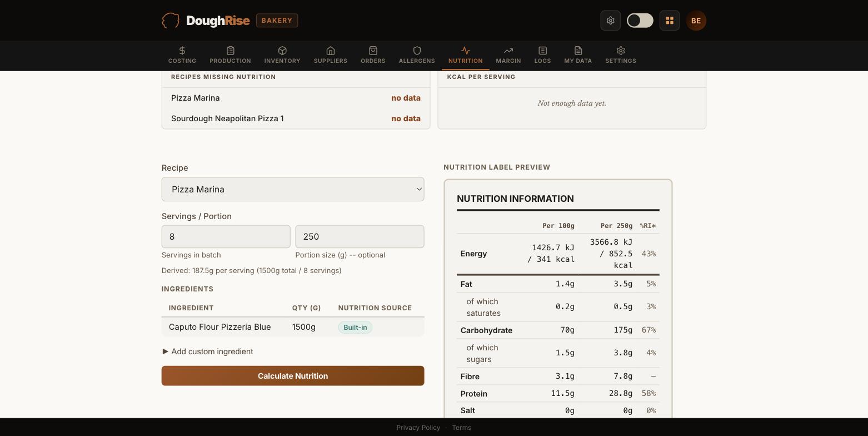Click the Servings in batch field
Screen dimensions: 868x436
click(226, 236)
